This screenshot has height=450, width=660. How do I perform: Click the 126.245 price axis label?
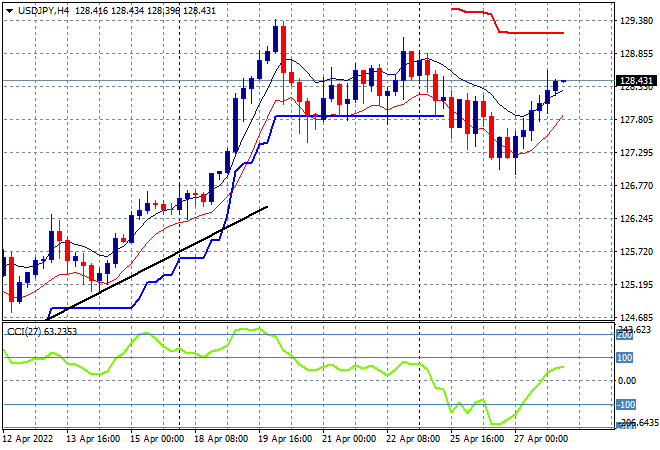(636, 219)
